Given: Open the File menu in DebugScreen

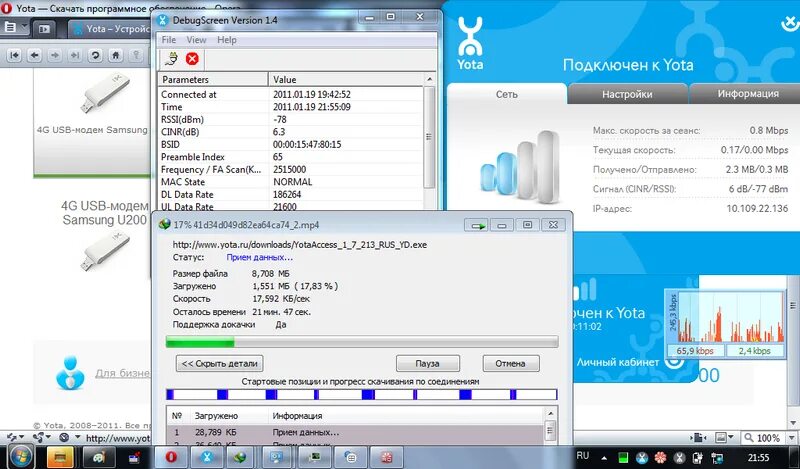Looking at the screenshot, I should [168, 40].
